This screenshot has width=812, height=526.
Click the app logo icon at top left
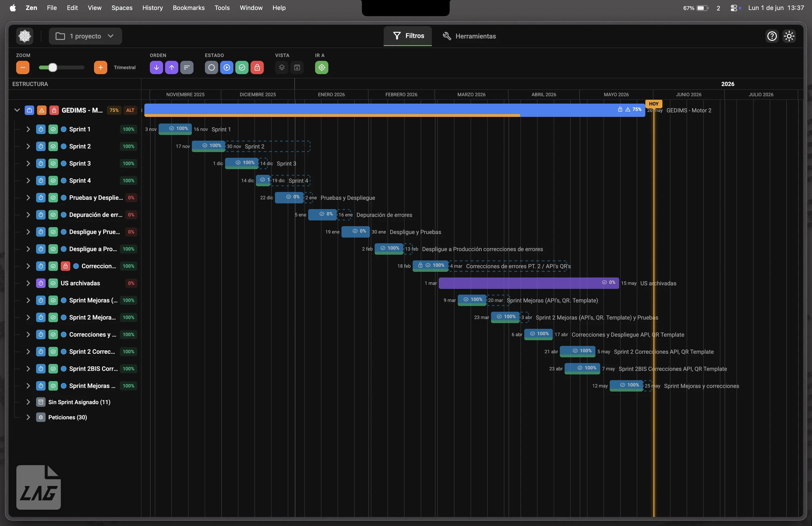pos(25,36)
